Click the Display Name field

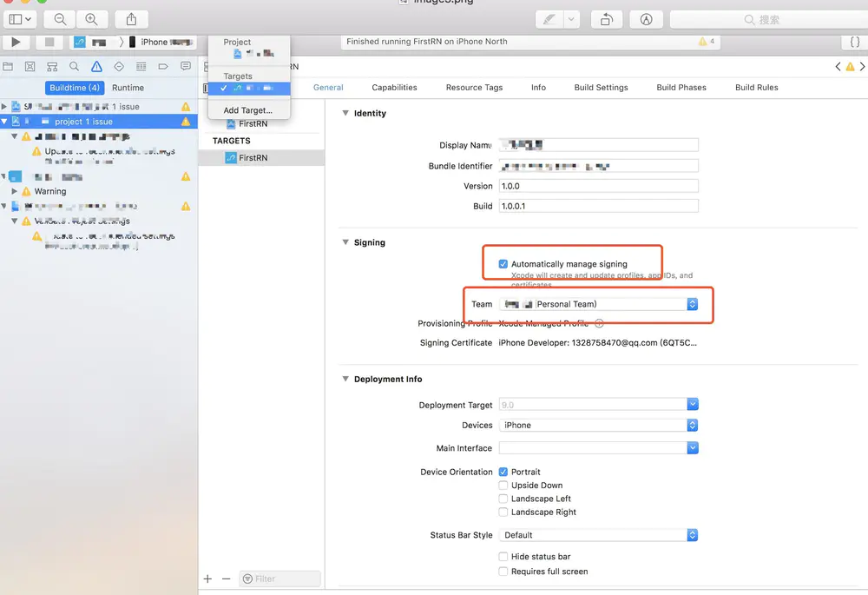tap(598, 145)
